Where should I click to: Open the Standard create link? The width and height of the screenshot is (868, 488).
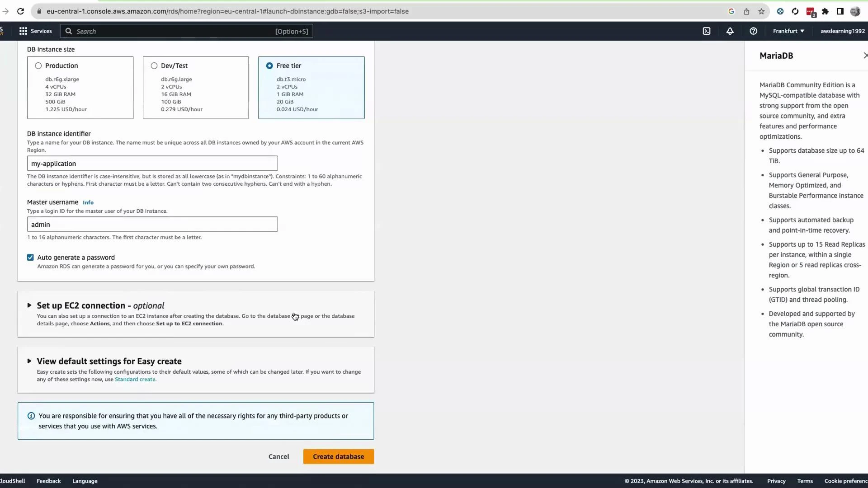click(x=135, y=379)
